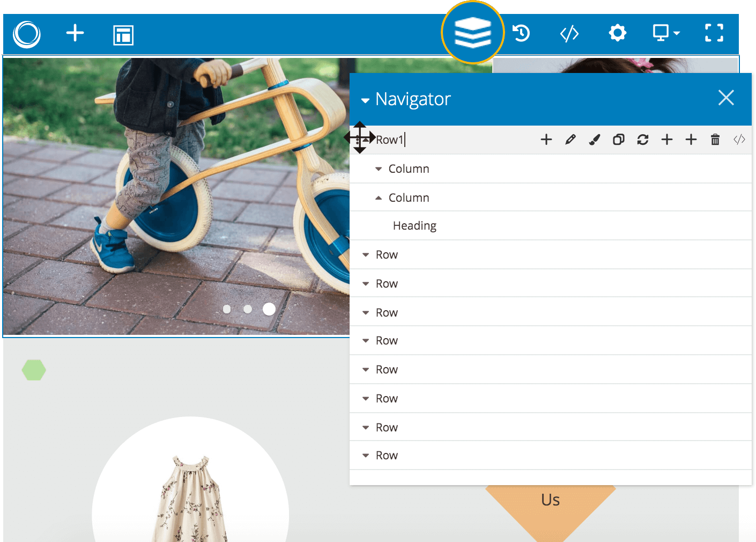Select the Heading item in Navigator
The width and height of the screenshot is (756, 542).
click(414, 226)
